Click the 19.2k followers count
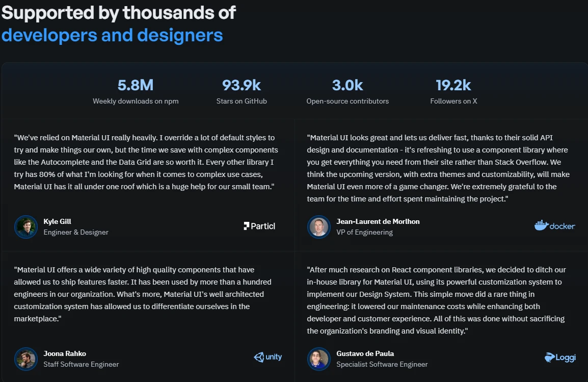This screenshot has width=588, height=382. (453, 85)
